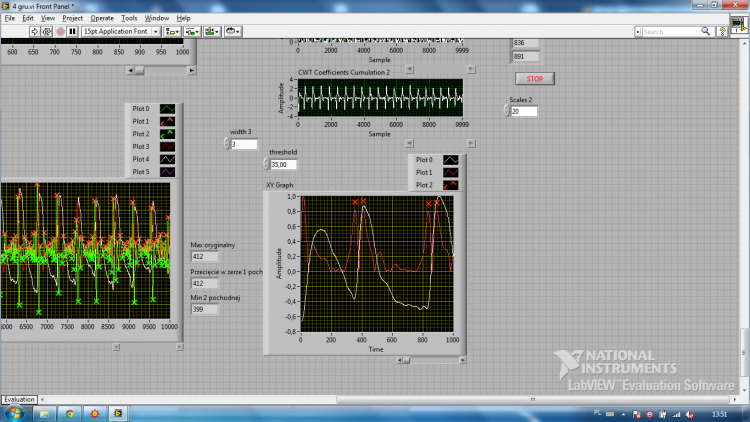The image size is (750, 422).
Task: Open the View menu
Action: [x=47, y=18]
